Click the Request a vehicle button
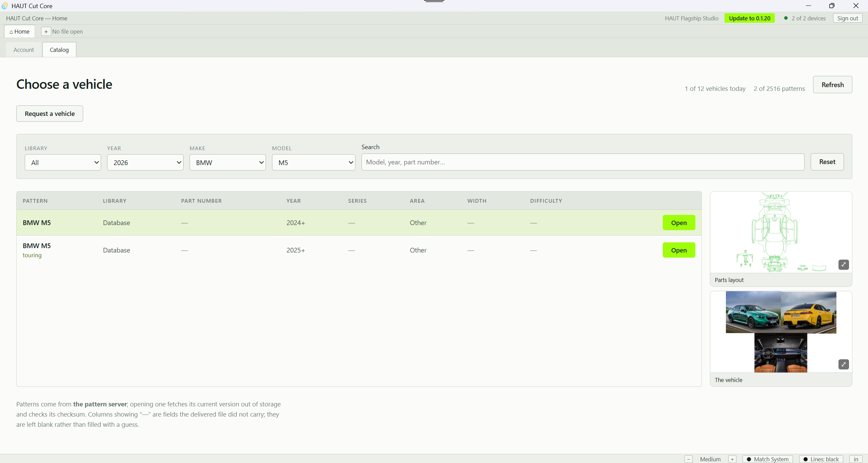Viewport: 868px width, 463px height. point(50,114)
